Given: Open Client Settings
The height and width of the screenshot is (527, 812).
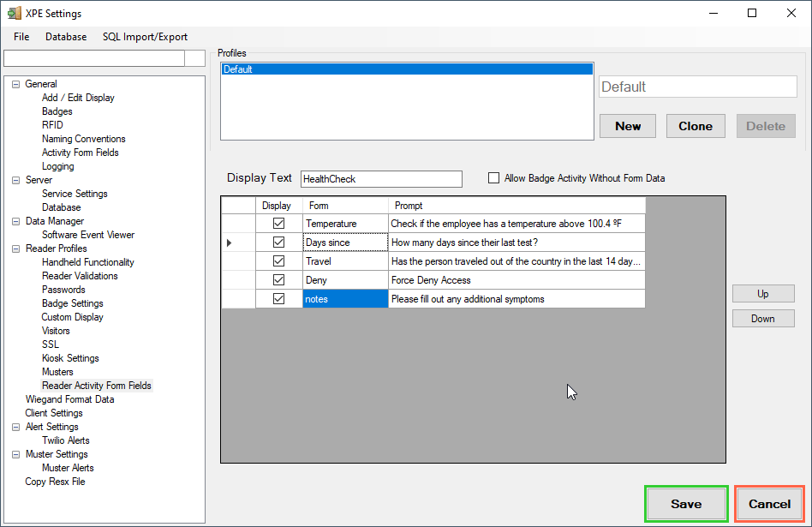Looking at the screenshot, I should click(54, 413).
